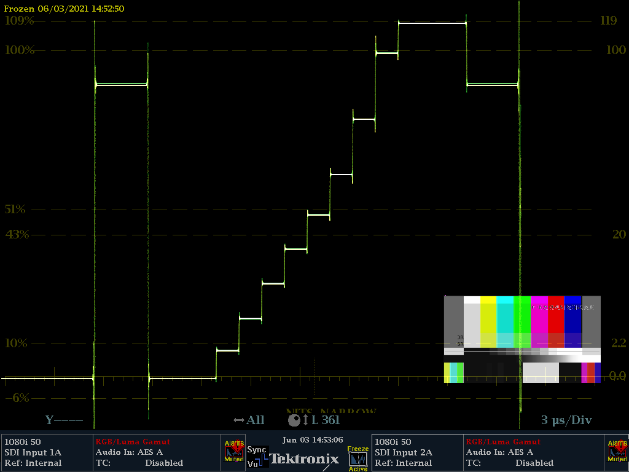The image size is (629, 472).
Task: Click the 3 µs/Div sweep rate readout
Action: coord(566,420)
